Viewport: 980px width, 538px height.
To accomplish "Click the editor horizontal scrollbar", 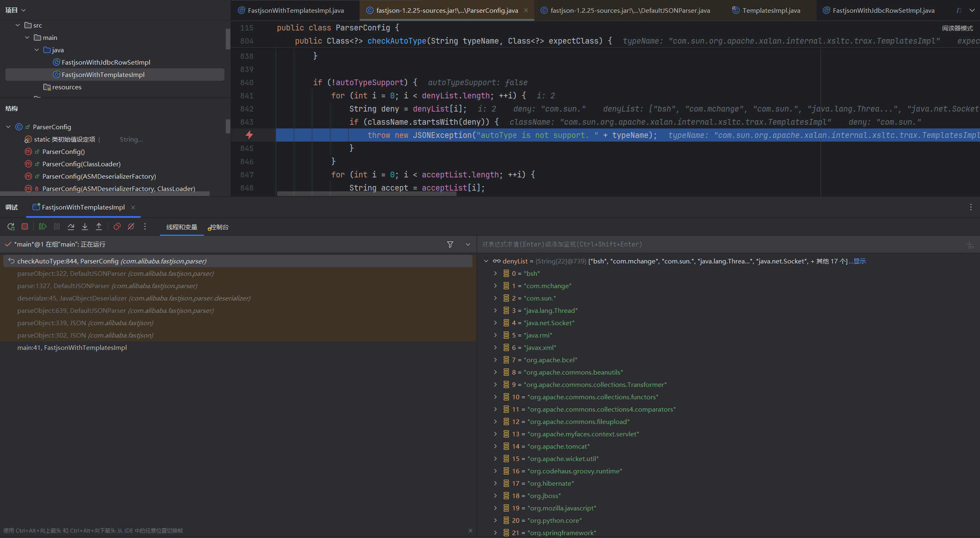I will pos(367,194).
